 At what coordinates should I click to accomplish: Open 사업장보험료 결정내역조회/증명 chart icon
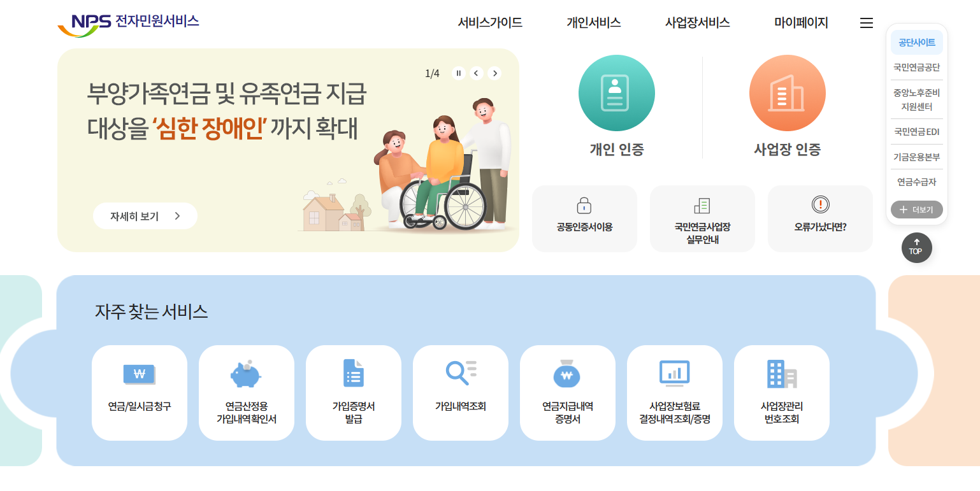[675, 373]
